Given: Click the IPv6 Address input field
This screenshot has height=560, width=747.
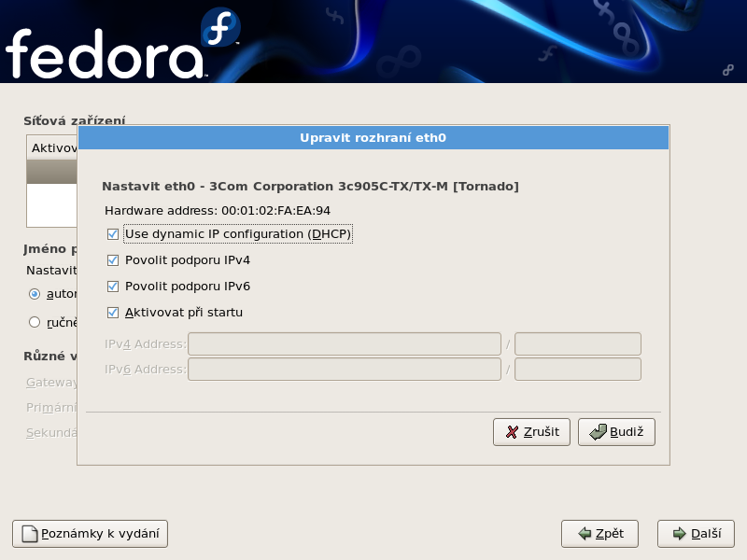Looking at the screenshot, I should click(345, 369).
